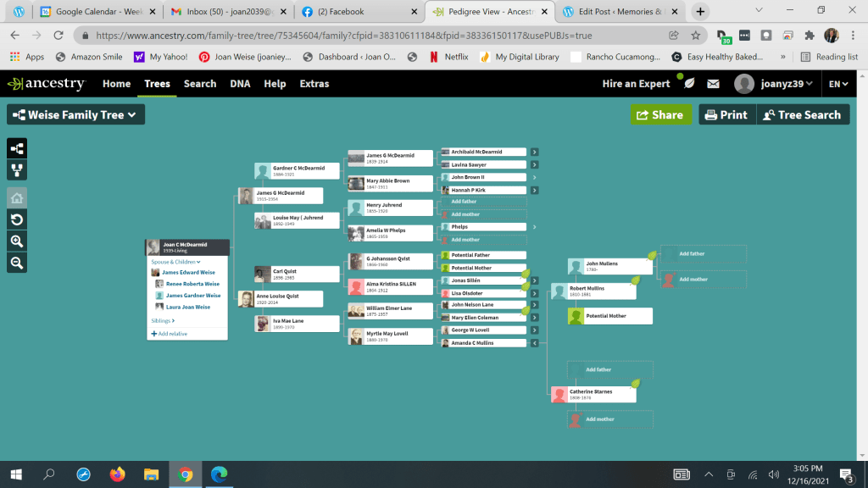The width and height of the screenshot is (868, 488).
Task: Zoom in on the family tree
Action: click(x=17, y=241)
